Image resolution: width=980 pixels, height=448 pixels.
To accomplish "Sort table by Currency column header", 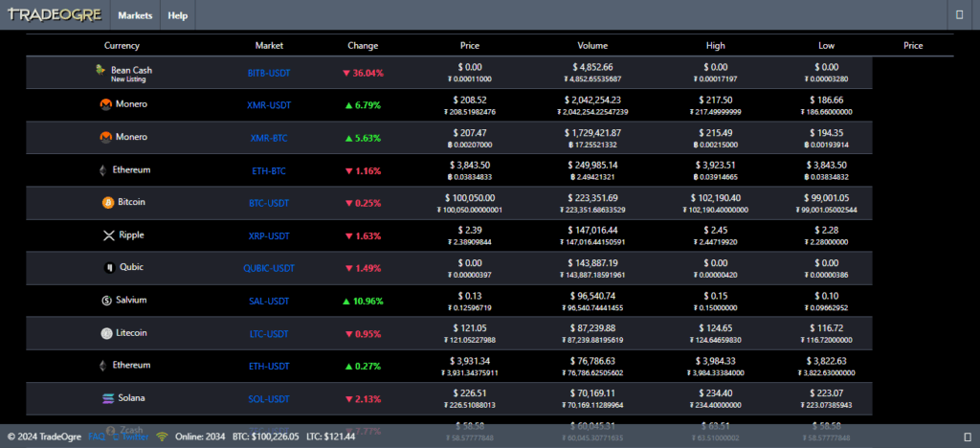I will tap(122, 45).
